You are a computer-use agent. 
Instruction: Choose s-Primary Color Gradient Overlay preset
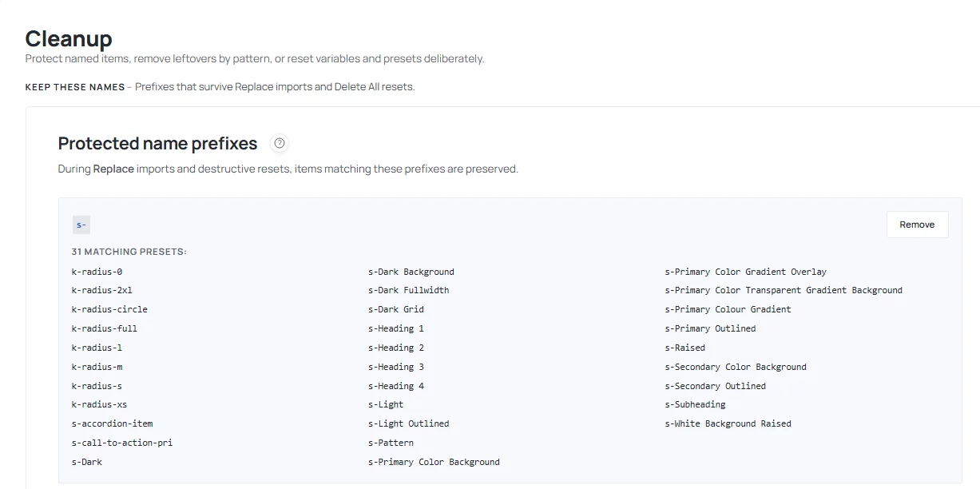click(x=746, y=272)
